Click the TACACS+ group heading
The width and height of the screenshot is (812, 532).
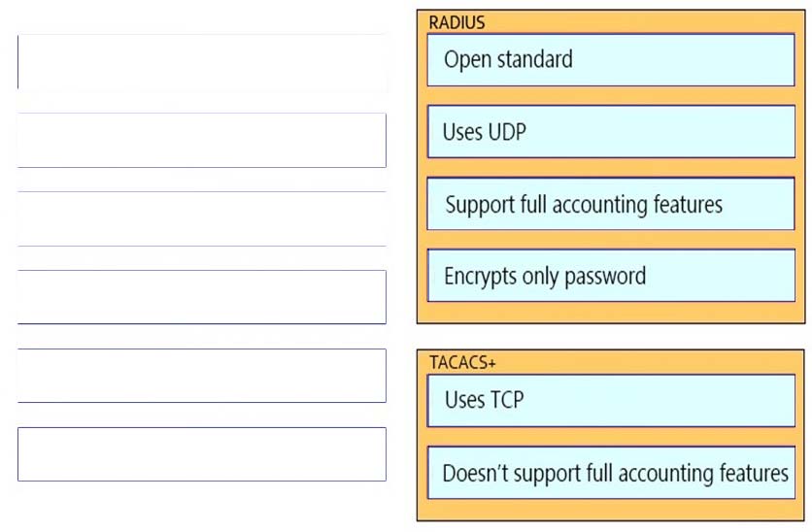pos(462,362)
